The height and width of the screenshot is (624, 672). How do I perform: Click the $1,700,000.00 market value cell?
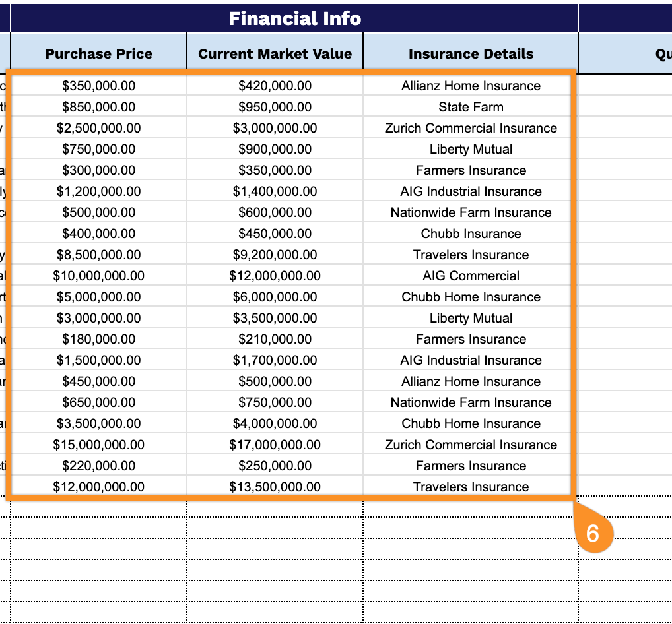coord(275,360)
